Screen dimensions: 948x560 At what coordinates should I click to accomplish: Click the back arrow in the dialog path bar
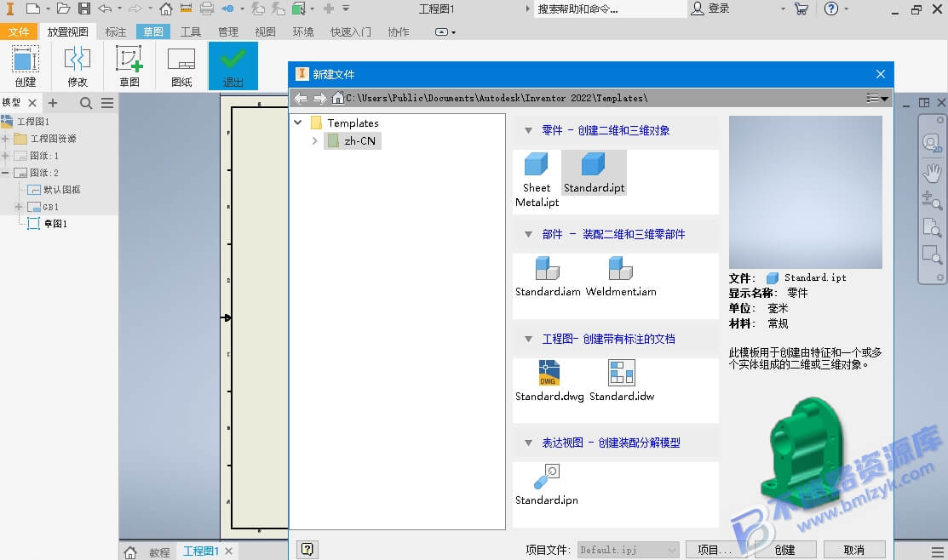point(301,98)
